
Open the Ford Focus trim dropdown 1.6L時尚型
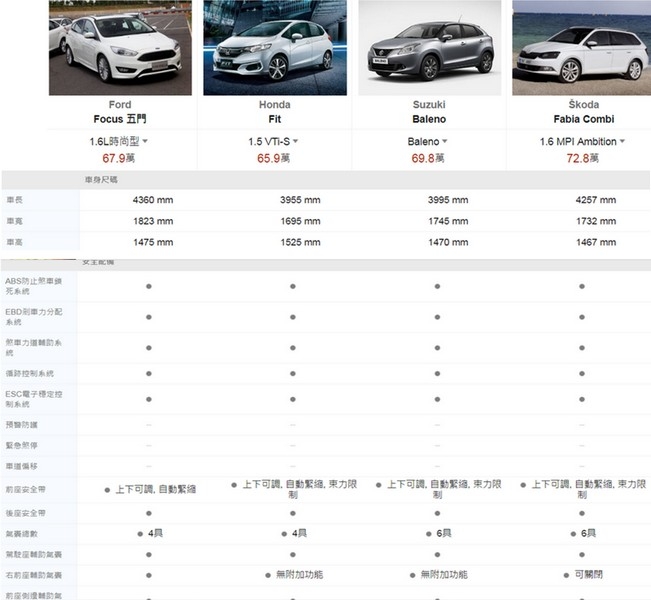coord(119,142)
